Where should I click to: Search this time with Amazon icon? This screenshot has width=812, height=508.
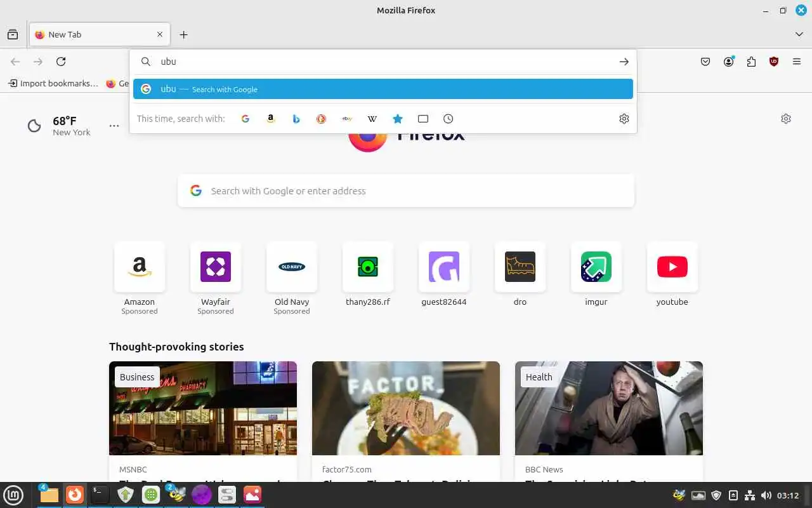pos(271,119)
